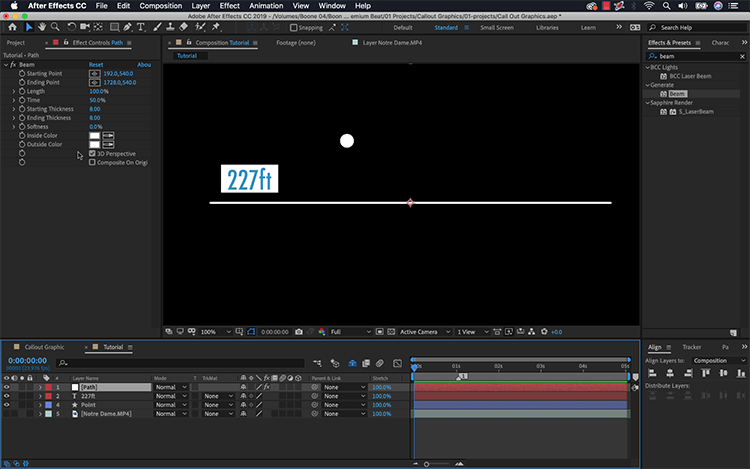Open Mode dropdown for Path layer
This screenshot has width=750, height=469.
point(171,387)
